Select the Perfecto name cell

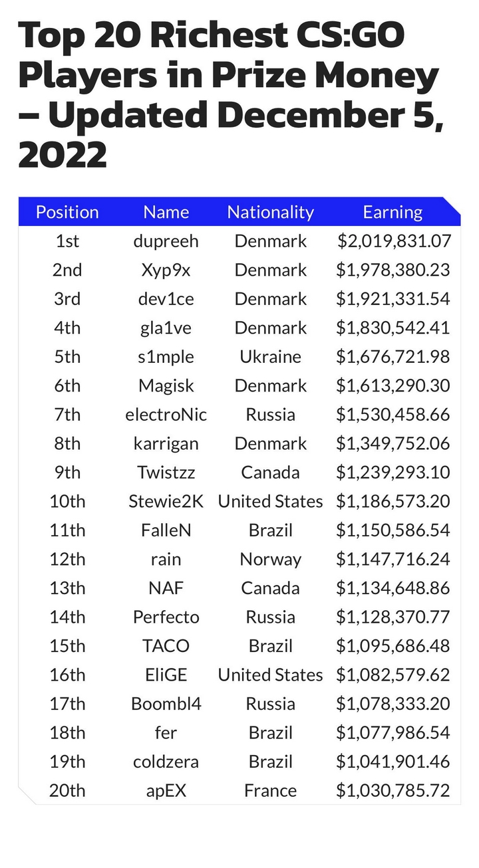click(166, 617)
